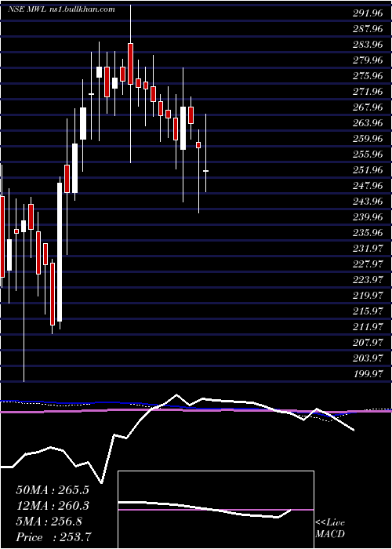392x549 pixels.
Task: Click the 207.97 price axis label
Action: 368,343
